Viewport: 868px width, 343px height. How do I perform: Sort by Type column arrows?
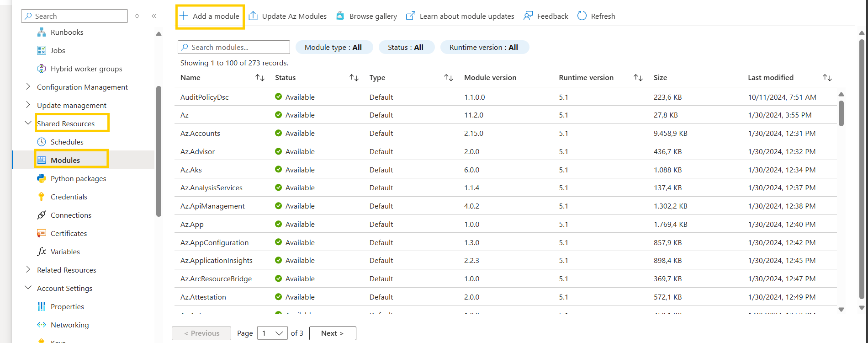pos(449,78)
